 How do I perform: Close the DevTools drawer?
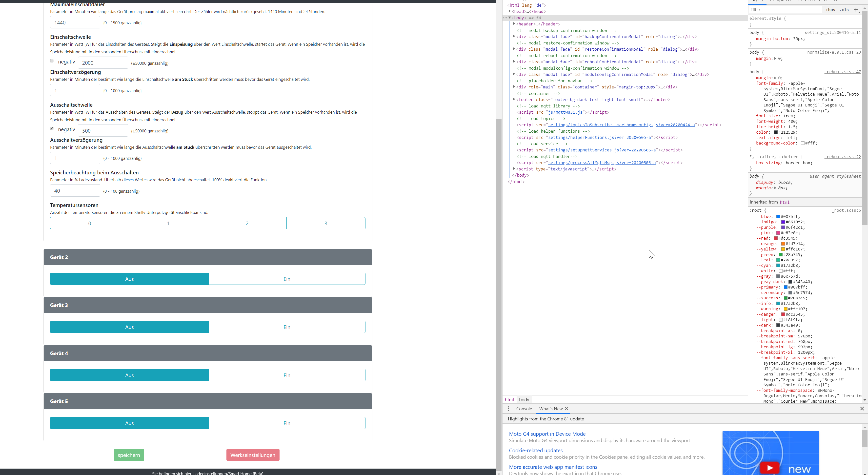(x=862, y=409)
